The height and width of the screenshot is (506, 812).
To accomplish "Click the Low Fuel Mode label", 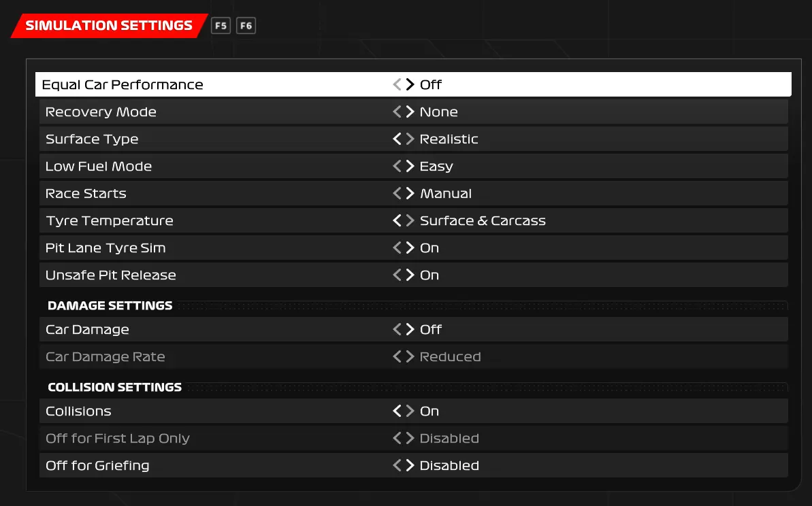I will tap(99, 166).
